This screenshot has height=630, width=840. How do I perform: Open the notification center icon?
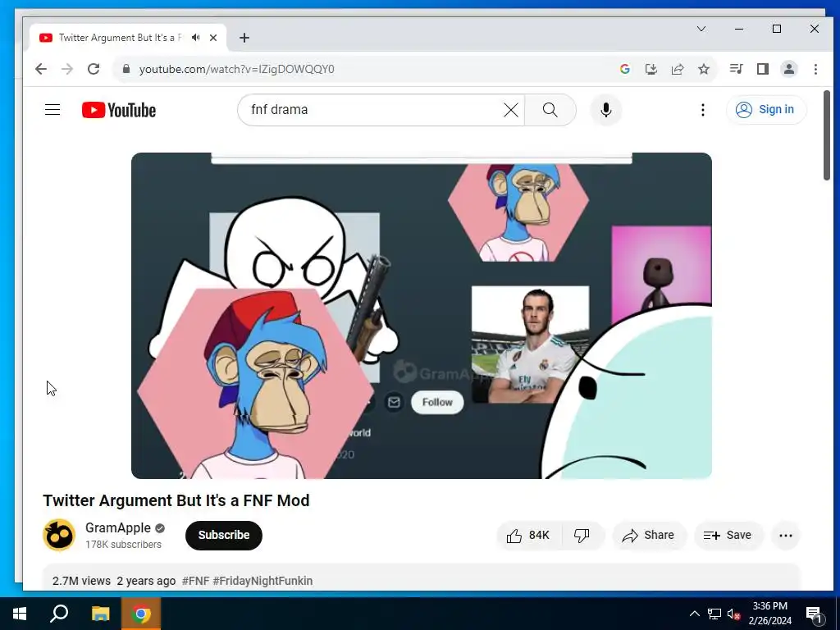tap(814, 614)
